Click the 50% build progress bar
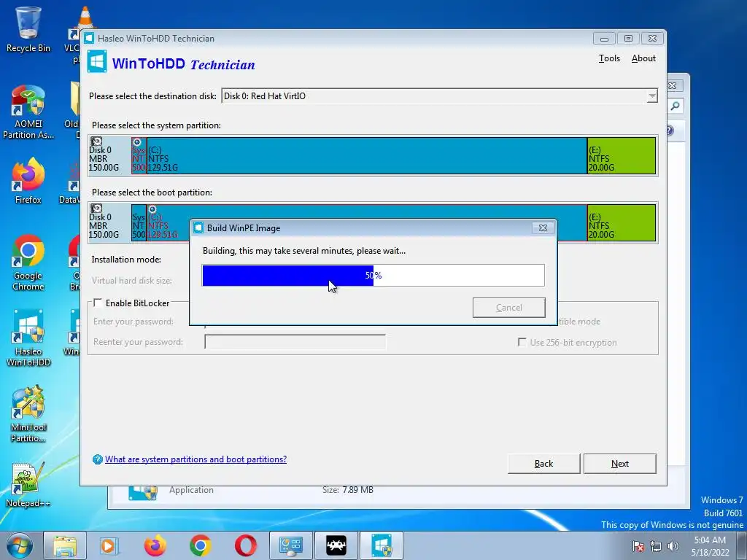This screenshot has height=560, width=747. pyautogui.click(x=373, y=275)
